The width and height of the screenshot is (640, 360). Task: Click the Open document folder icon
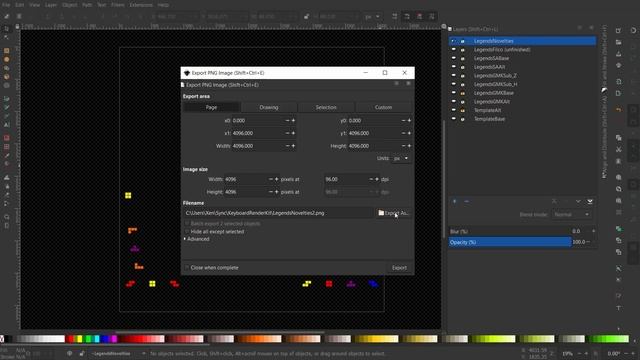tap(619, 42)
